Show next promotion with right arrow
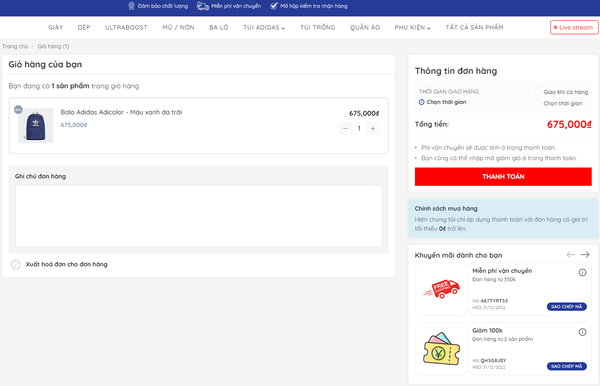This screenshot has width=600, height=386. 585,255
